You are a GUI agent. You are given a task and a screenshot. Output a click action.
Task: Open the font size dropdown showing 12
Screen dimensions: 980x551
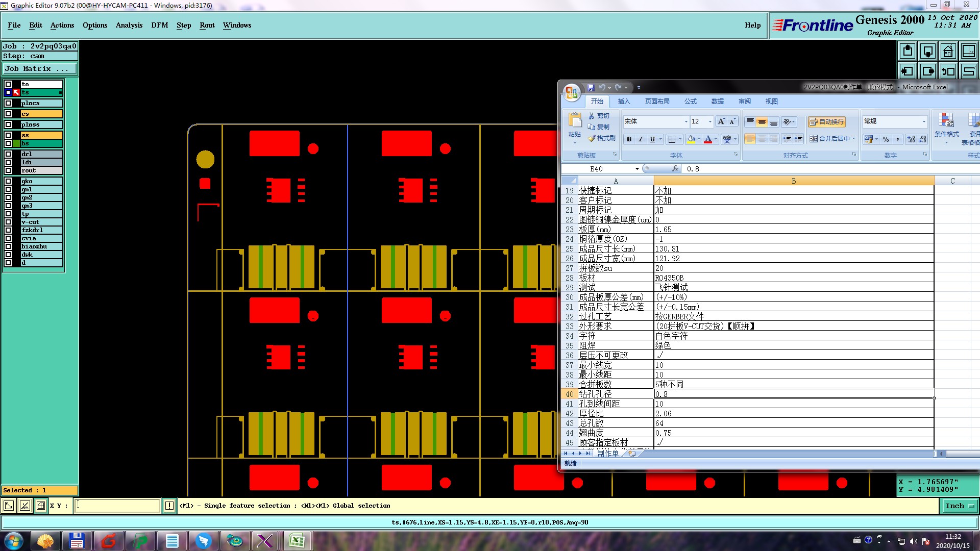[x=709, y=121]
